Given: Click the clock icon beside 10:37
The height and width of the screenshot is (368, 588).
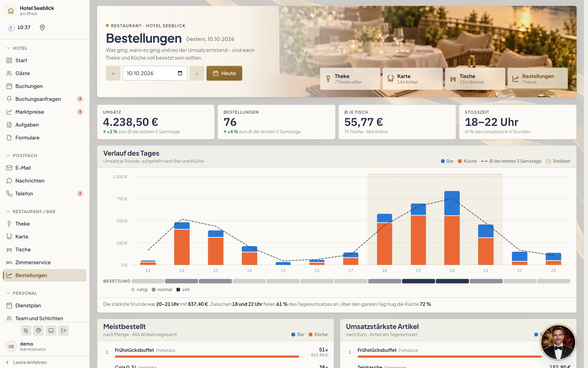Looking at the screenshot, I should 11,27.
